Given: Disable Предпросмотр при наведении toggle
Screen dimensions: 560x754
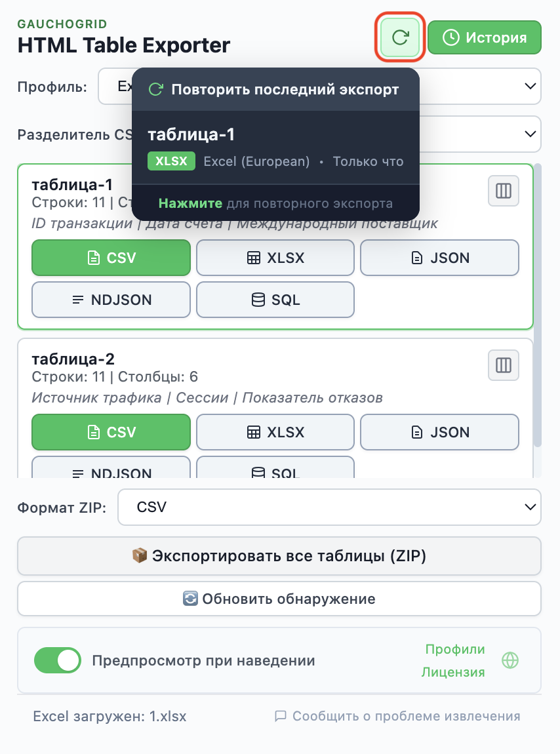Looking at the screenshot, I should pyautogui.click(x=57, y=660).
